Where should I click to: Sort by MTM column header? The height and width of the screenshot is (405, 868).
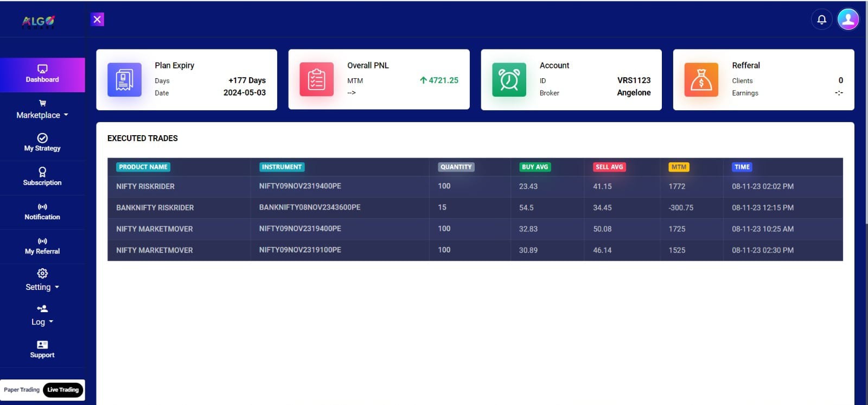pyautogui.click(x=679, y=167)
